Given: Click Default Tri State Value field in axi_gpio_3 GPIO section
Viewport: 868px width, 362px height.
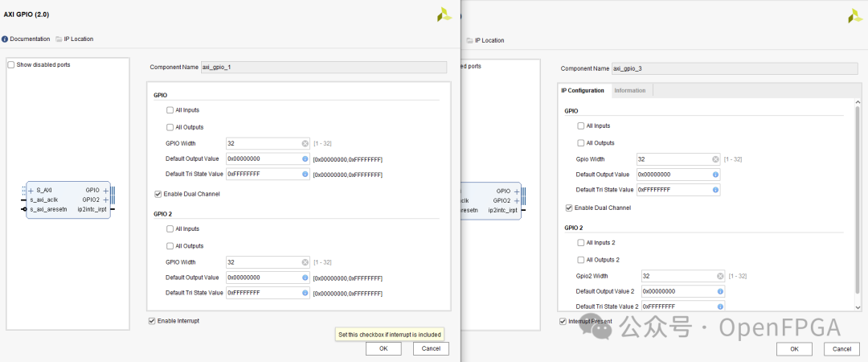Looking at the screenshot, I should coord(678,190).
